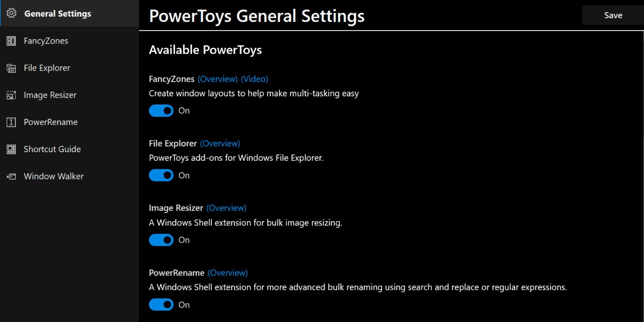
Task: Turn off File Explorer add-ons
Action: point(161,175)
